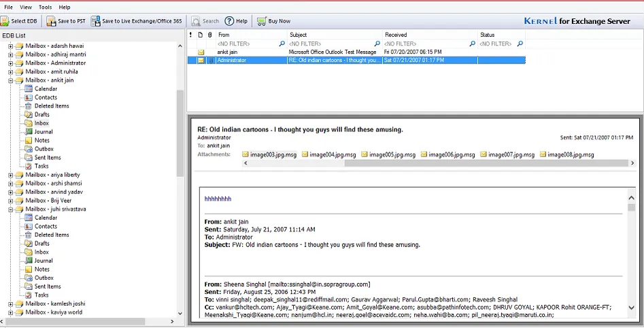Sort by the Status column header
The image size is (644, 328).
[501, 35]
